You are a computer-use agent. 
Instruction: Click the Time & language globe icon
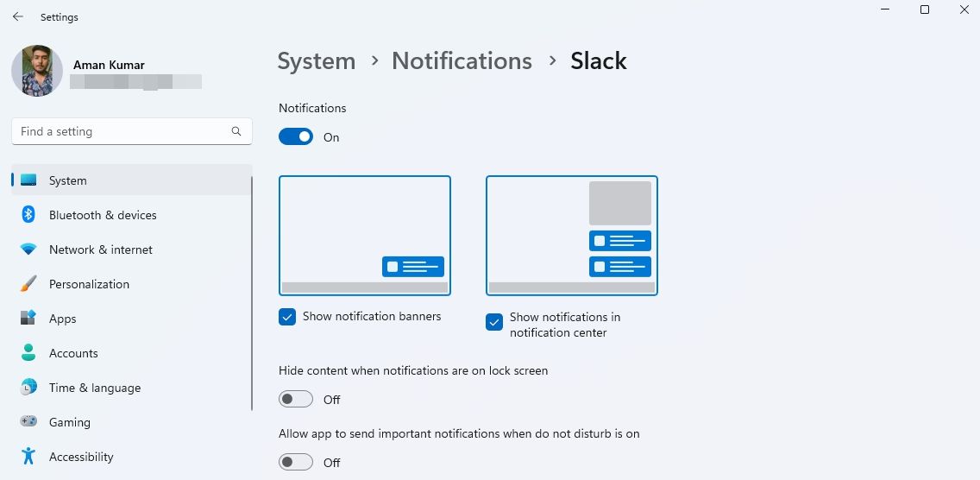point(28,388)
